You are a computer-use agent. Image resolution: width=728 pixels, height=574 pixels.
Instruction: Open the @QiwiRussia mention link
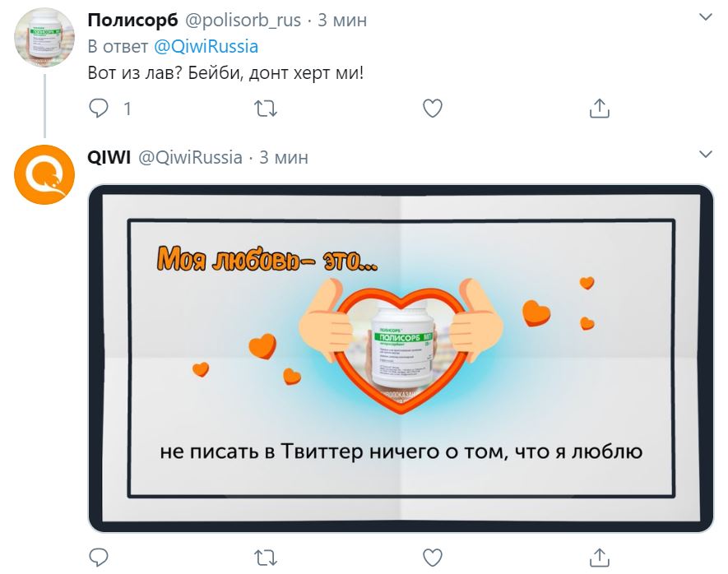pyautogui.click(x=206, y=46)
